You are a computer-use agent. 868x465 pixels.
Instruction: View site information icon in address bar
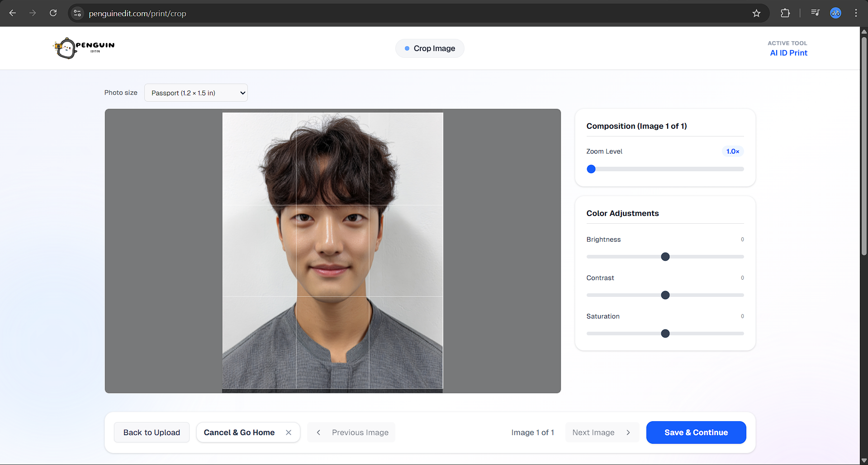point(77,13)
